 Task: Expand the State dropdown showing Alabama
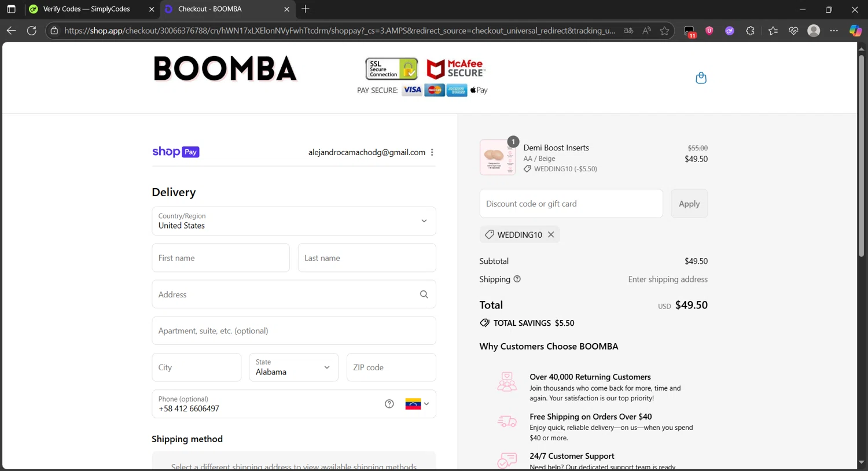[293, 367]
